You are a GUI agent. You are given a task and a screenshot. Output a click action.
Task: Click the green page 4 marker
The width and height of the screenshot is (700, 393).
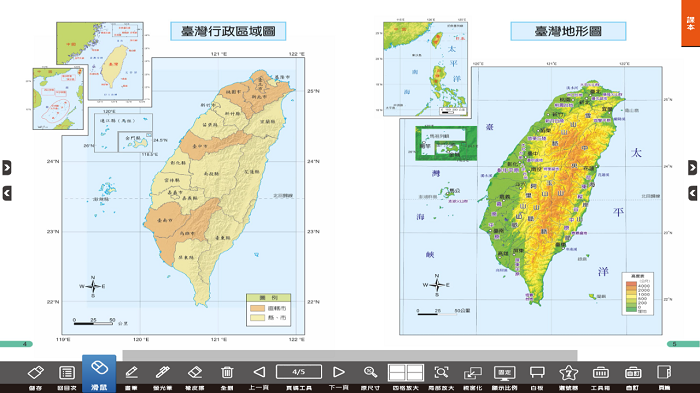tap(17, 344)
